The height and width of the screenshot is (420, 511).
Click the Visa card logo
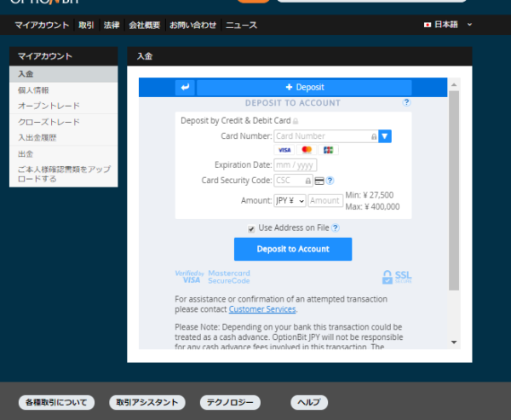(x=284, y=150)
